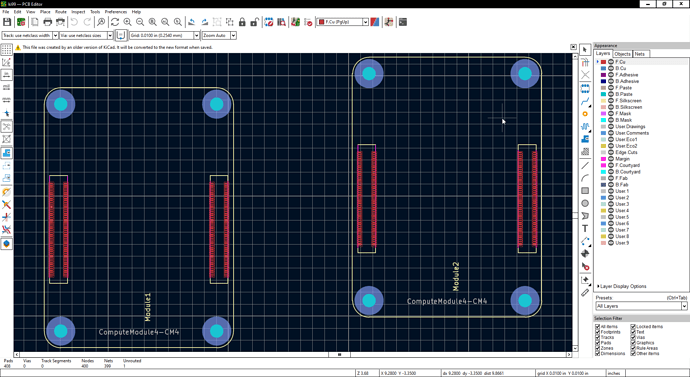Viewport: 690px width, 377px height.
Task: Select the Add Vias tool
Action: (x=585, y=114)
